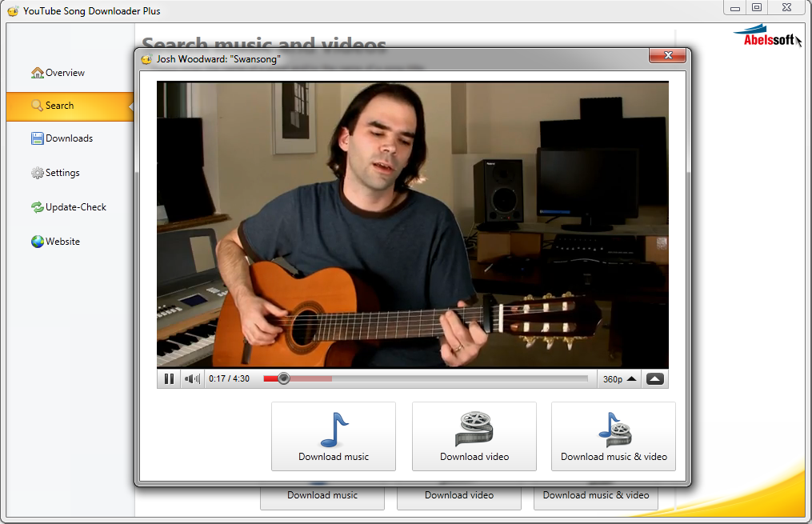
Task: Click the Update-Check green arrows icon
Action: [38, 207]
